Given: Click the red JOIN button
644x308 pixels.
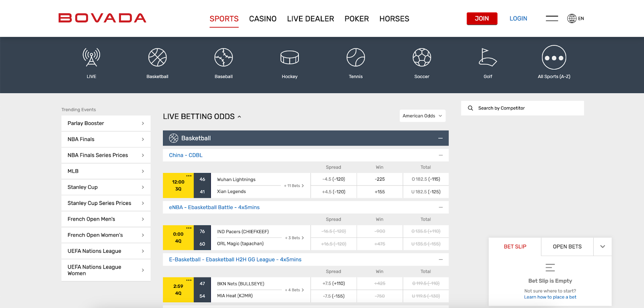Looking at the screenshot, I should [x=482, y=19].
